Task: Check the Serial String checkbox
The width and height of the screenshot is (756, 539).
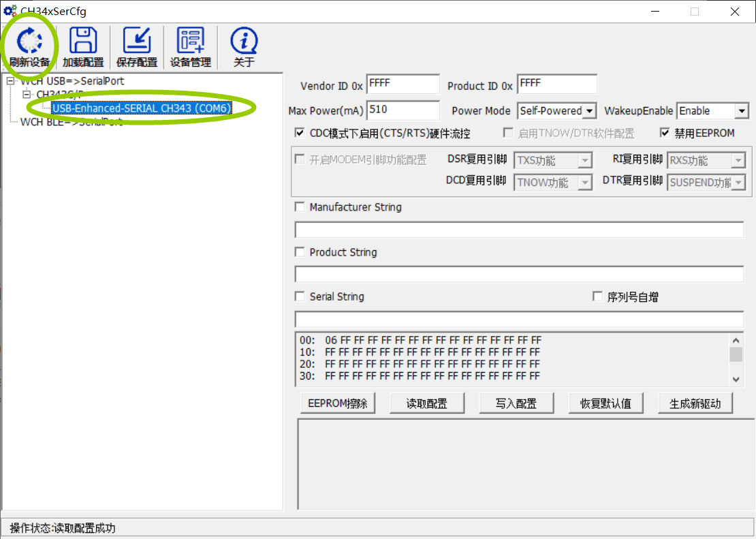Action: coord(300,296)
